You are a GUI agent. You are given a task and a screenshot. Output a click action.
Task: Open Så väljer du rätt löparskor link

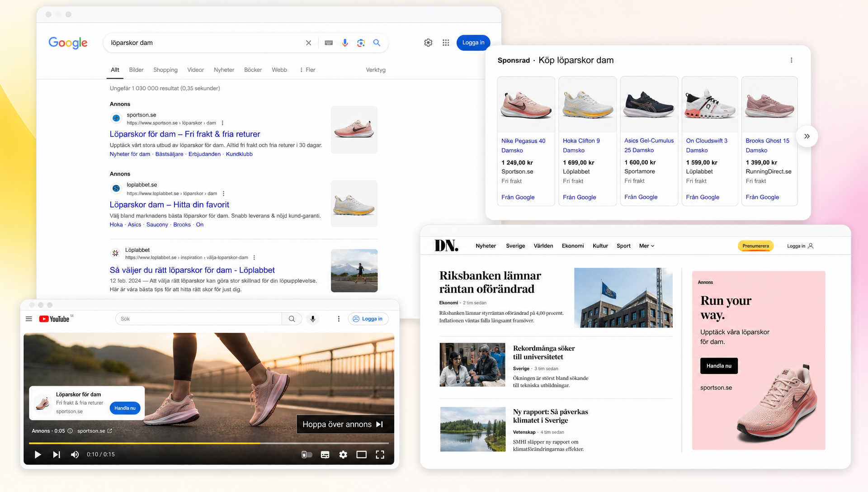tap(192, 270)
